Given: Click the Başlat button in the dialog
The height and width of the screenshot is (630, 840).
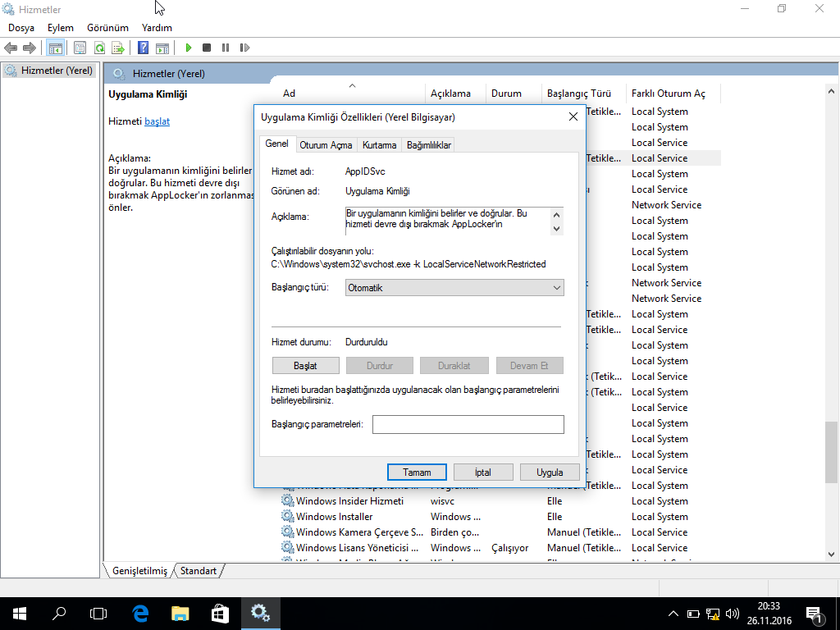Looking at the screenshot, I should [305, 366].
